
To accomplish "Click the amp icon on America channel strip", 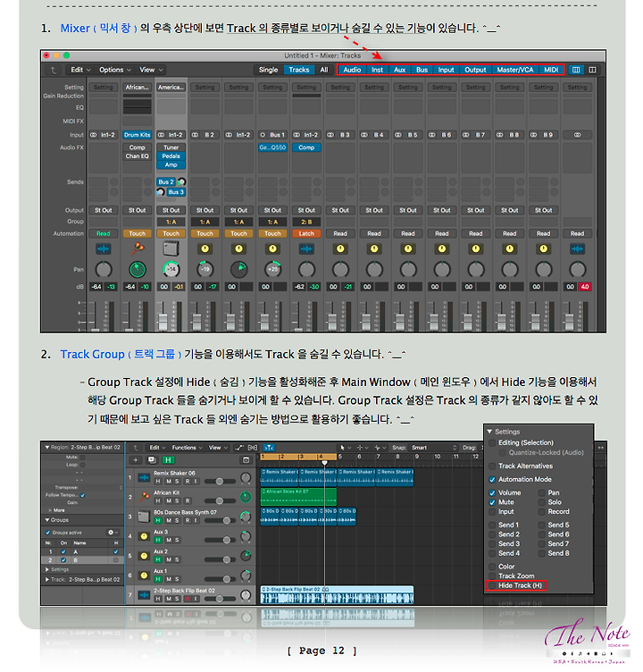I will point(171,248).
